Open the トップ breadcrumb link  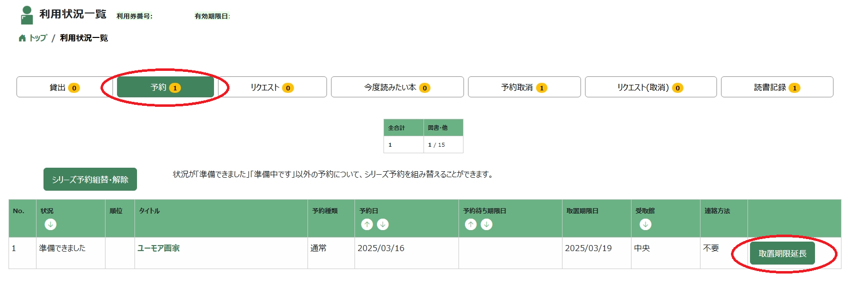tap(38, 38)
